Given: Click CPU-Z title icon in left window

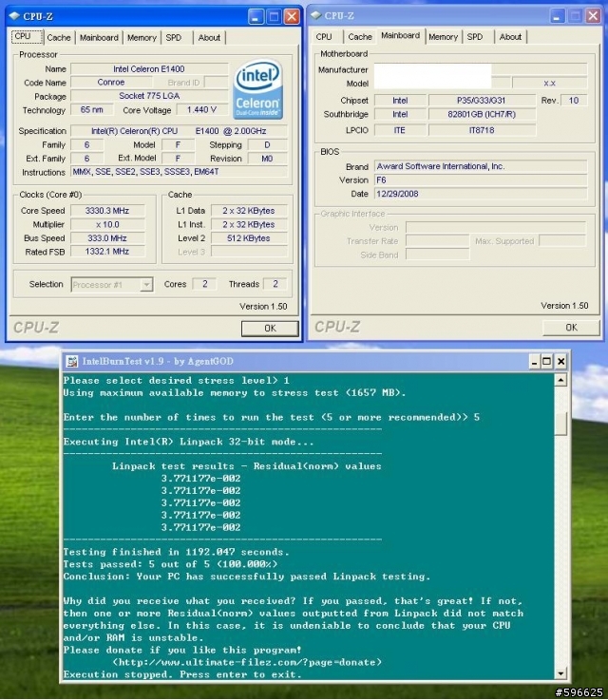Looking at the screenshot, I should (14, 16).
